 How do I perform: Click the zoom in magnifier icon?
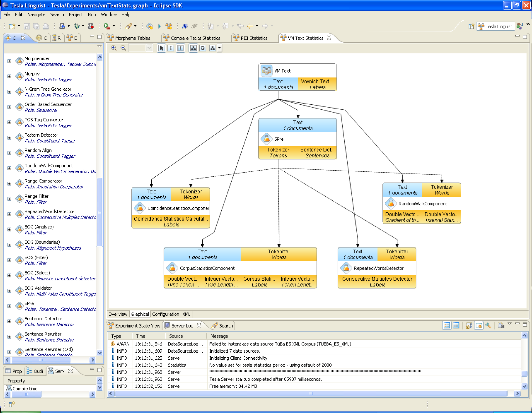(x=114, y=48)
